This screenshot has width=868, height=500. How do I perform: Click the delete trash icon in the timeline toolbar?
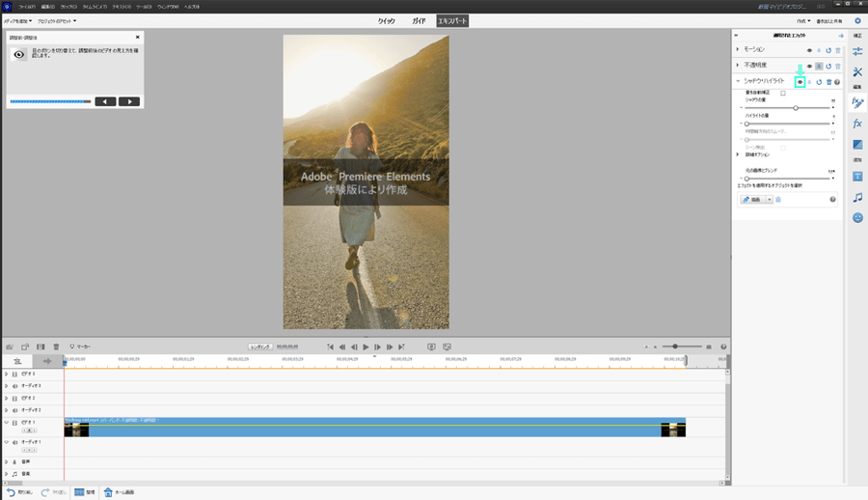[56, 347]
